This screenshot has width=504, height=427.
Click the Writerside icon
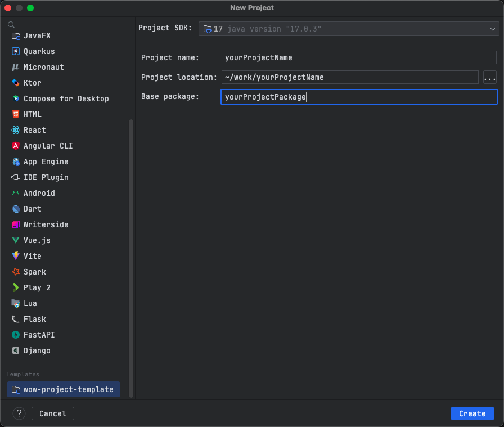click(x=15, y=225)
